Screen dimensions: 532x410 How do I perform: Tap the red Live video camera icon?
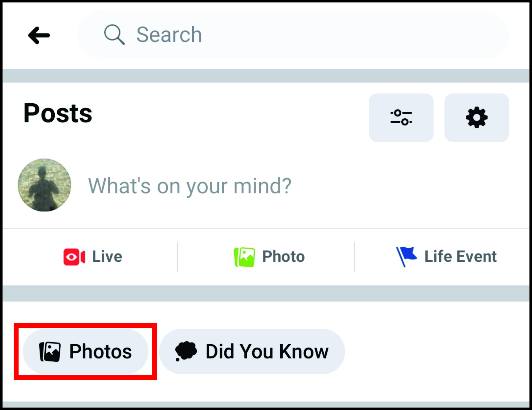[74, 257]
